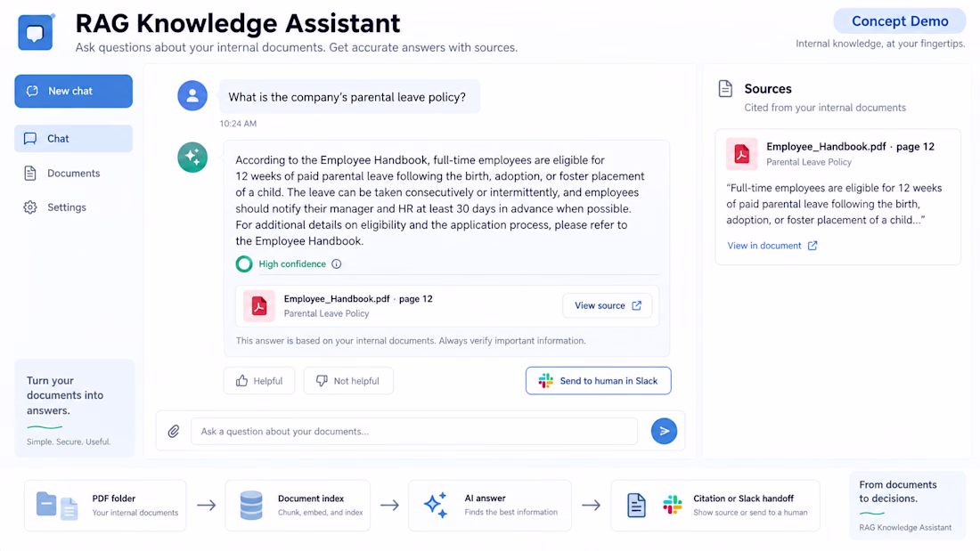
Task: Click the Document index step label
Action: tap(311, 498)
